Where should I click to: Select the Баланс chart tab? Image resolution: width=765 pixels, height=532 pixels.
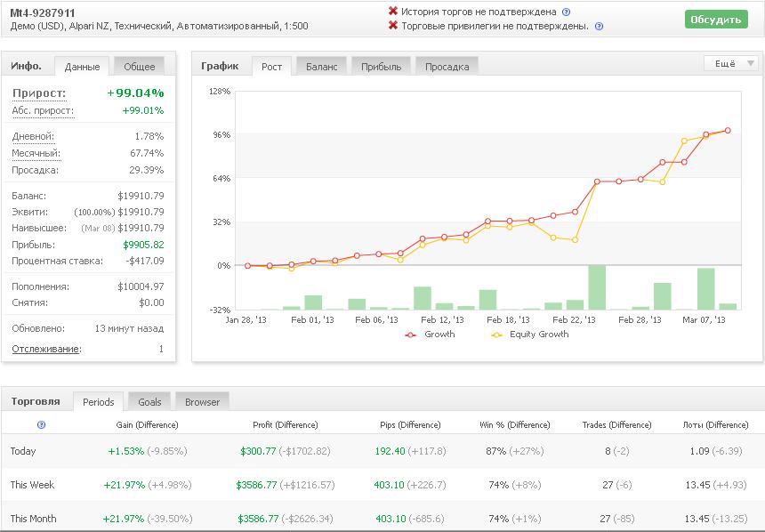pos(321,67)
